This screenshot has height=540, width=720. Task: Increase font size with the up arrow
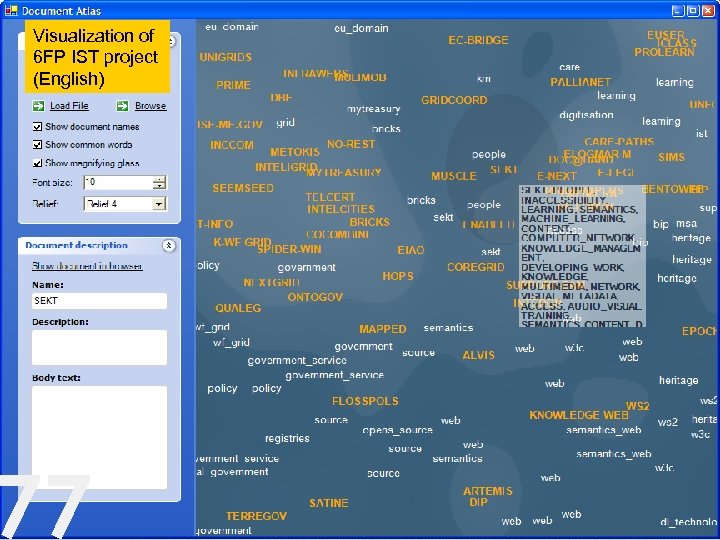[159, 179]
